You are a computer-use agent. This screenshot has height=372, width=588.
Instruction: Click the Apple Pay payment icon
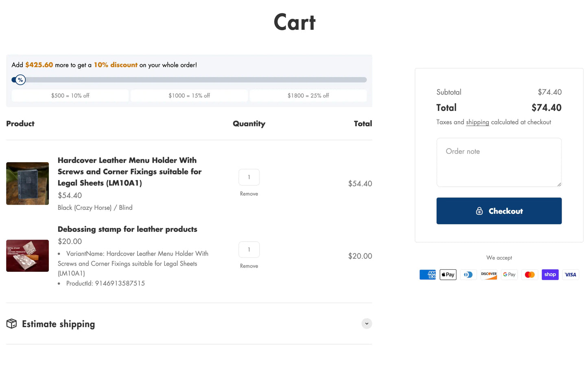[448, 275]
